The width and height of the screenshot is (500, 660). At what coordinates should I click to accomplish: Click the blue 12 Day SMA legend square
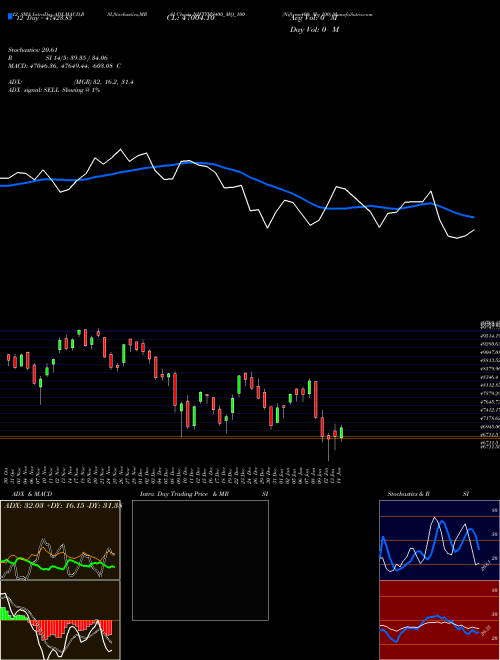click(x=10, y=16)
